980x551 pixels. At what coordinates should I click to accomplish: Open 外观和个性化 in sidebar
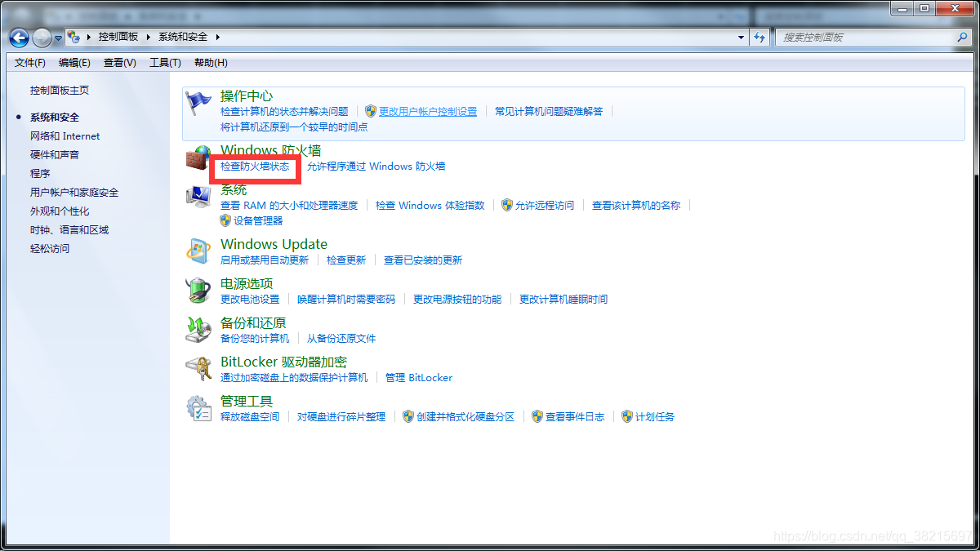pos(60,211)
